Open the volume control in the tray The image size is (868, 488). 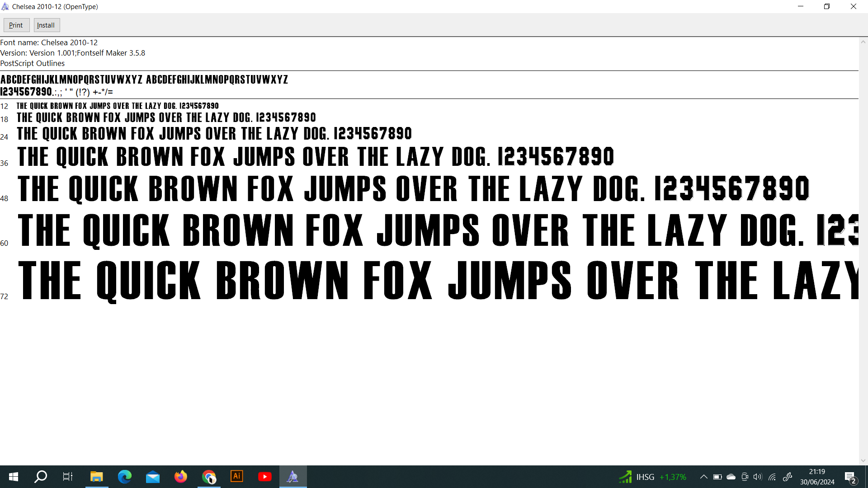758,477
